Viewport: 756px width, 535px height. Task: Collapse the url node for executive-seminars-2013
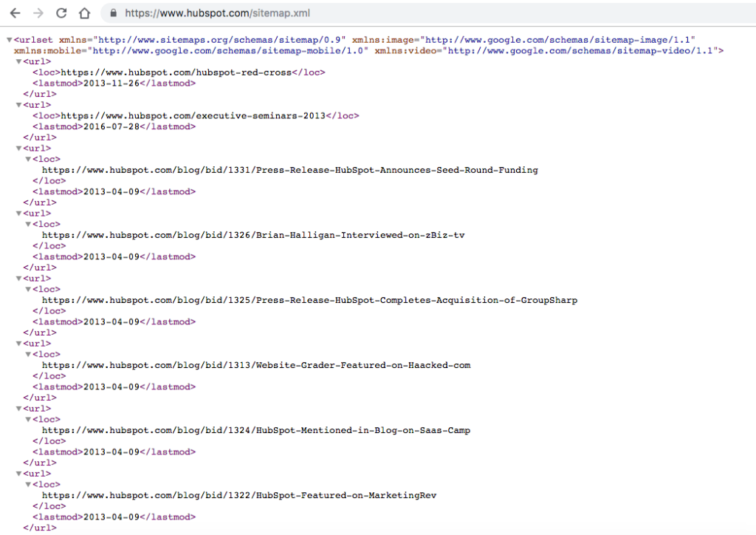point(18,105)
